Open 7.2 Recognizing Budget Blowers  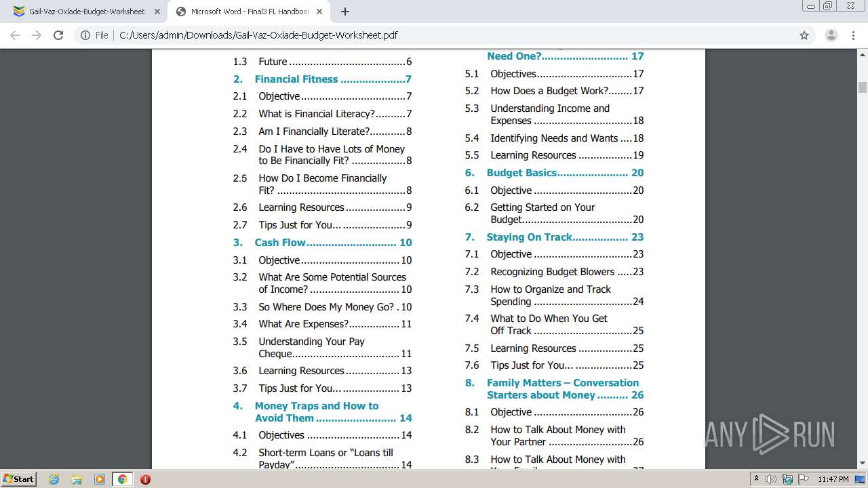[554, 272]
